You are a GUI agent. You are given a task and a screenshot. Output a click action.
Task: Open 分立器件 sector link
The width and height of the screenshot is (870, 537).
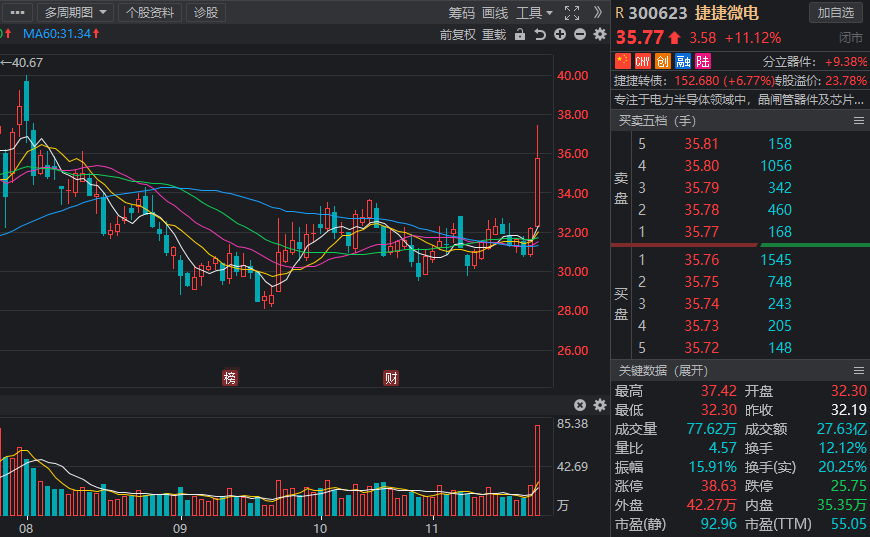(789, 62)
